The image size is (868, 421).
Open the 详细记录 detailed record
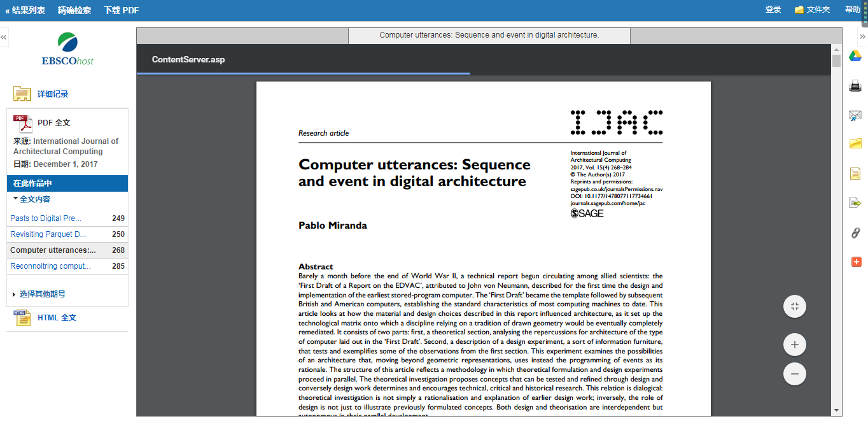(52, 94)
